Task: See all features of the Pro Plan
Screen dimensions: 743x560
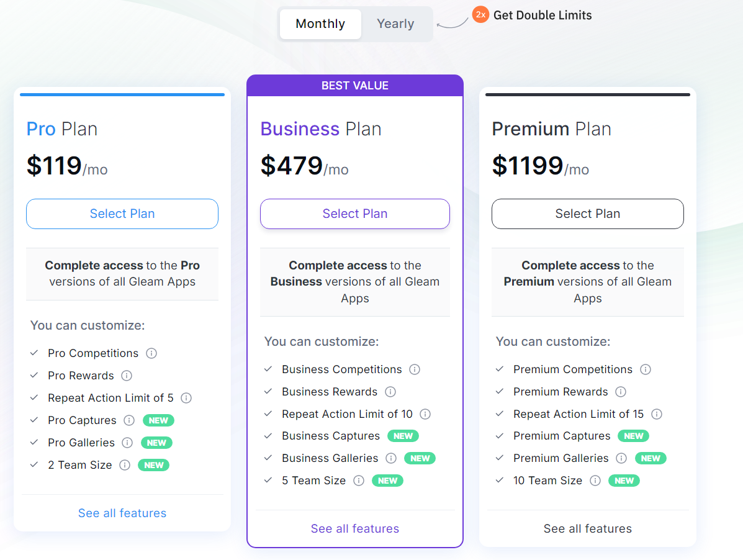Action: coord(122,513)
